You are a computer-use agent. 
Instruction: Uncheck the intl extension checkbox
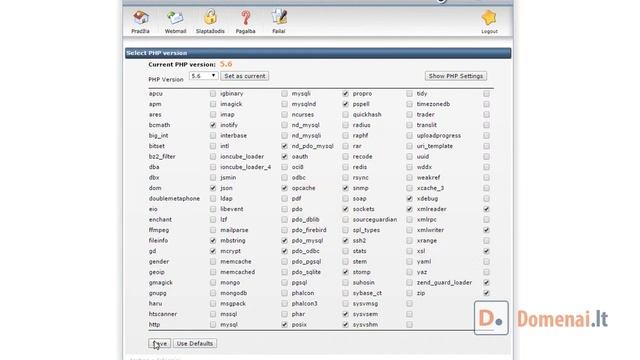[x=284, y=146]
